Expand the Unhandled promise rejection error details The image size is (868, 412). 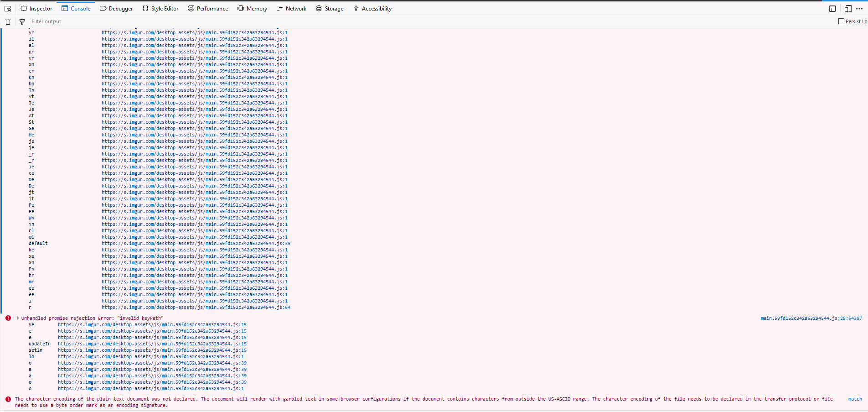(x=17, y=318)
